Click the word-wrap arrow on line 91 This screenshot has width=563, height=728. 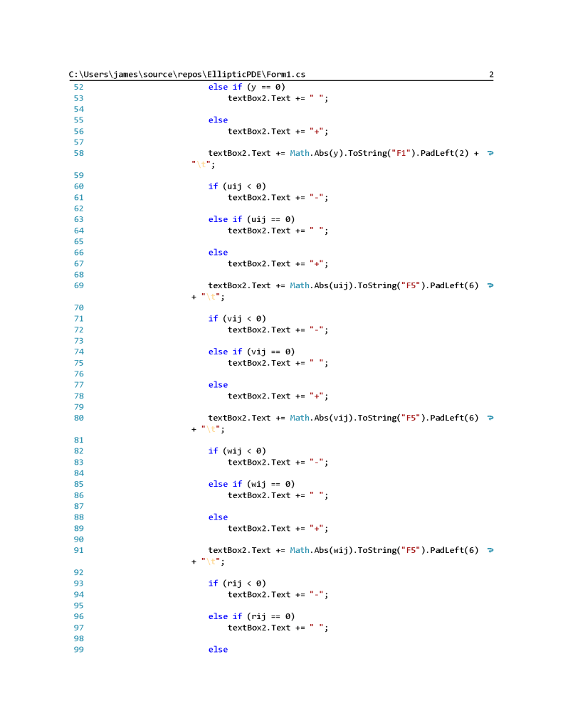point(490,550)
